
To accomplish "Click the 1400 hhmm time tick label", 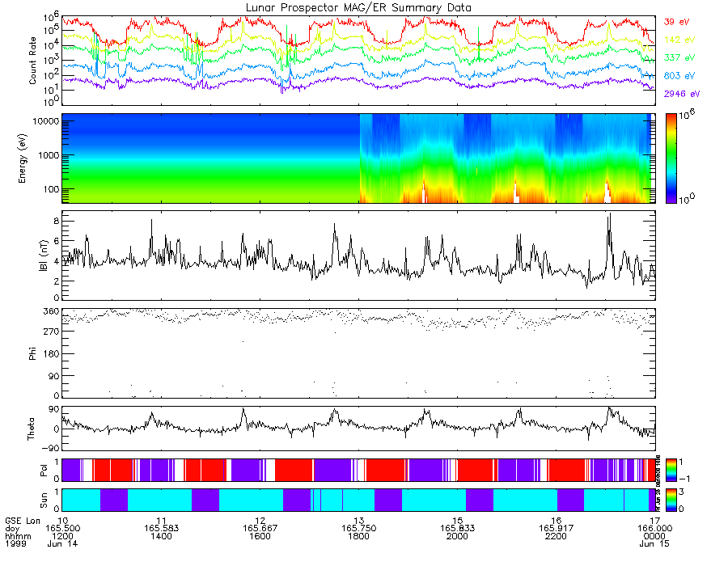I will (161, 536).
